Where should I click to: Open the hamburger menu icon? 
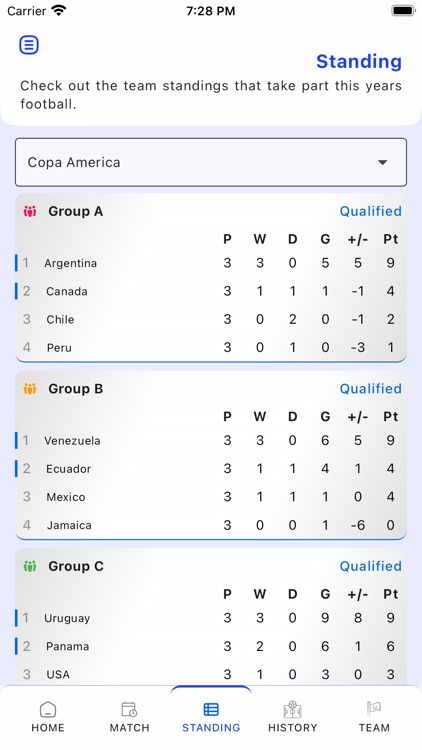29,45
